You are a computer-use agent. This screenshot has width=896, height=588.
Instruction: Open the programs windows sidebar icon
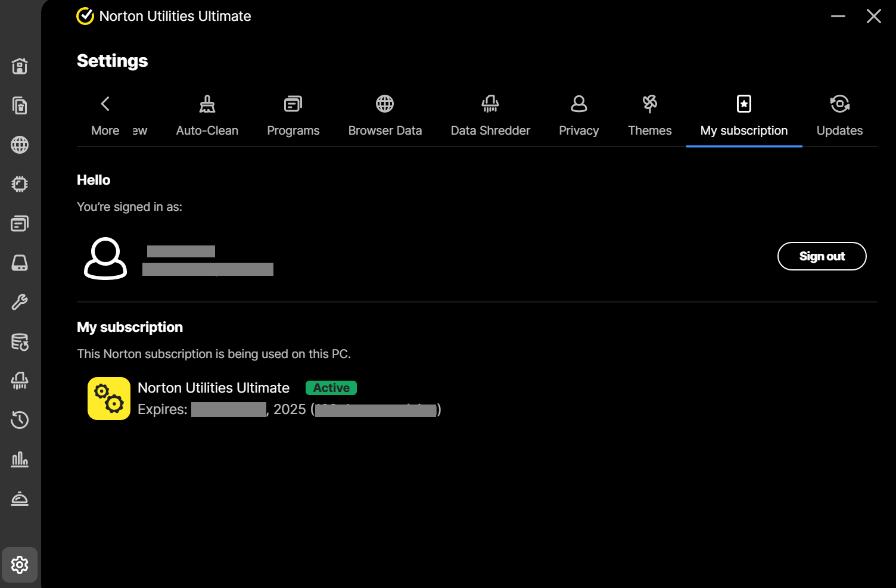point(20,223)
